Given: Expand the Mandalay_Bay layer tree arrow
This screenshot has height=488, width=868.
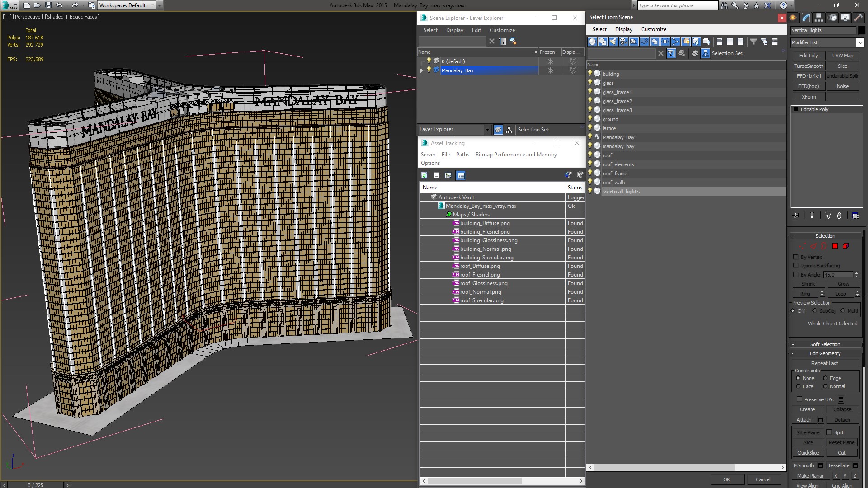Looking at the screenshot, I should (x=422, y=70).
